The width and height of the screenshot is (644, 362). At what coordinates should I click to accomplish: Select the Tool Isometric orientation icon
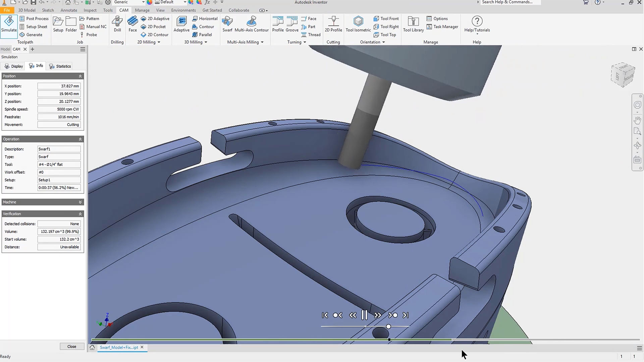(x=358, y=24)
